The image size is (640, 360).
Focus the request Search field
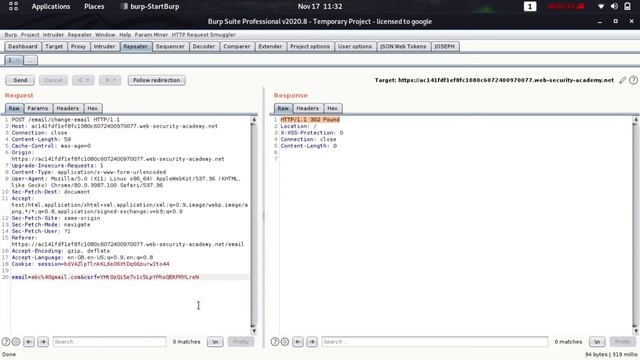109,342
